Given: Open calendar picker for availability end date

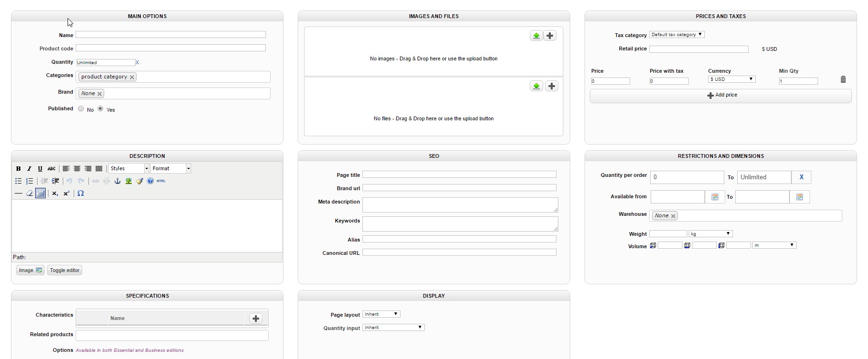Looking at the screenshot, I should point(800,197).
